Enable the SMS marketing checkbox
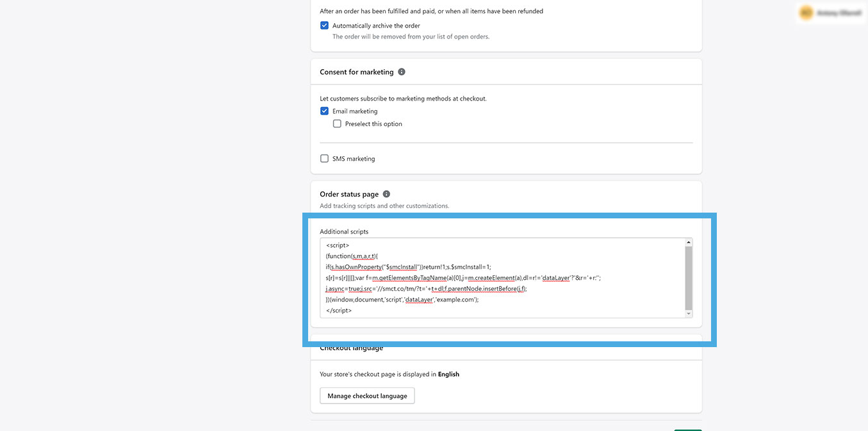The image size is (868, 431). point(324,158)
